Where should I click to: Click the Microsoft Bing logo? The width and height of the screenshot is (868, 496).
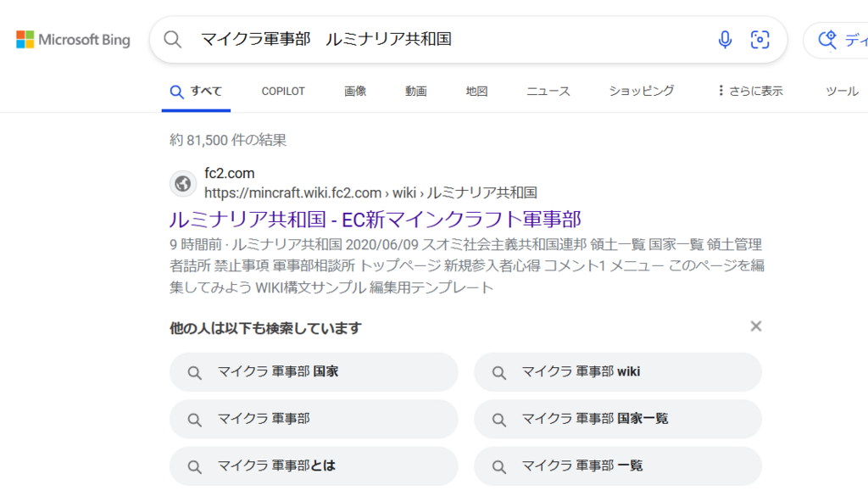(x=73, y=40)
